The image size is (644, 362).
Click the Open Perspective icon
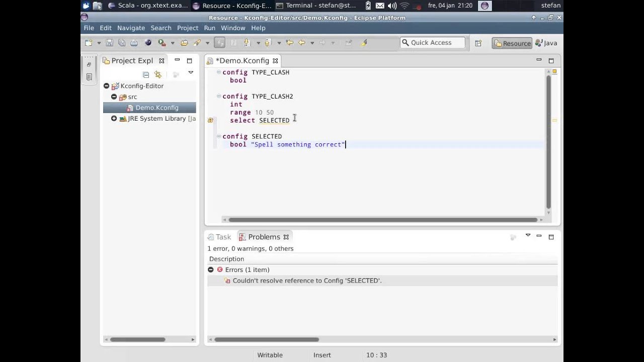coord(478,43)
